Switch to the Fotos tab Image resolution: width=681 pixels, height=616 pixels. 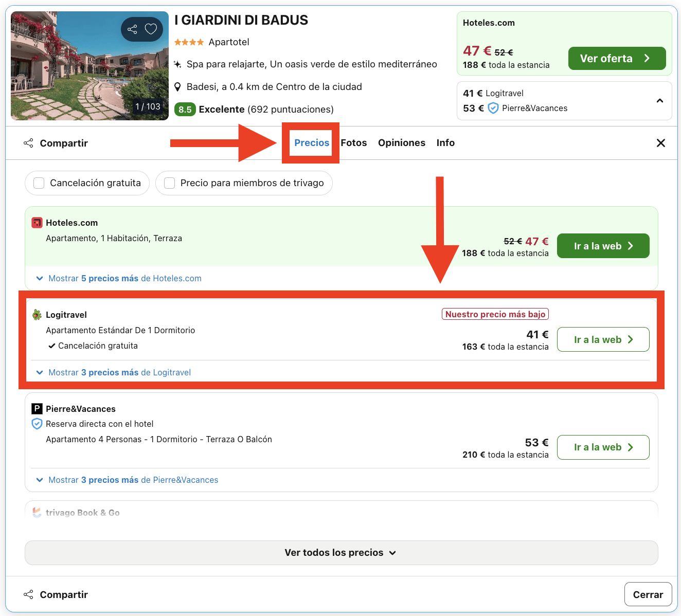click(354, 142)
